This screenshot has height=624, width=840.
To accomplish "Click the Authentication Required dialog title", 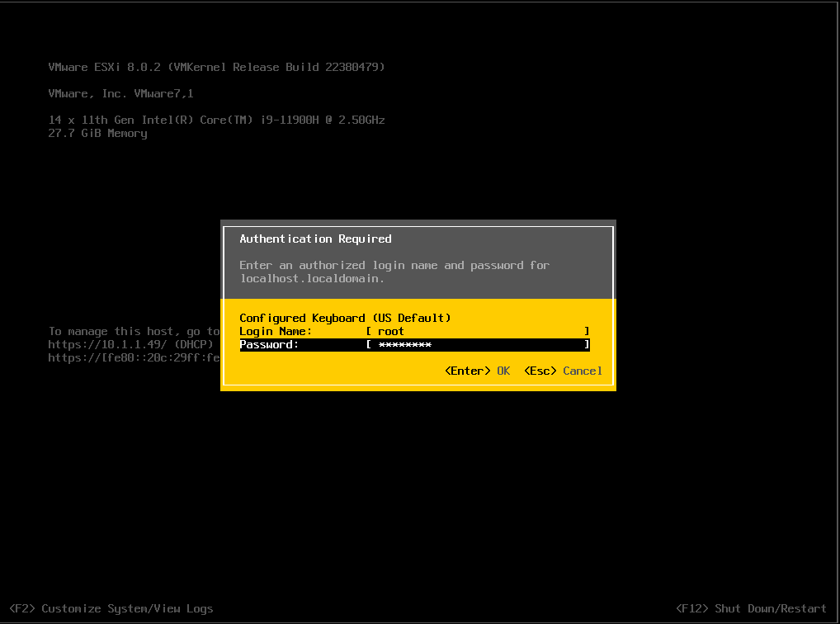I will [x=315, y=239].
